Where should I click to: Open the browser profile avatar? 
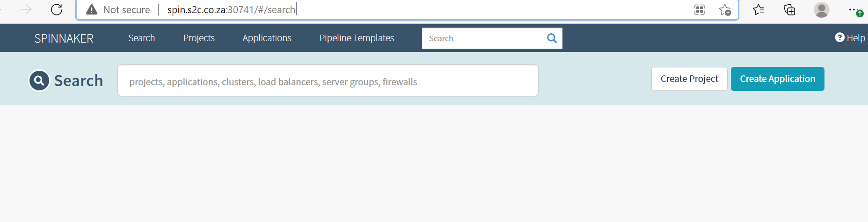point(822,9)
